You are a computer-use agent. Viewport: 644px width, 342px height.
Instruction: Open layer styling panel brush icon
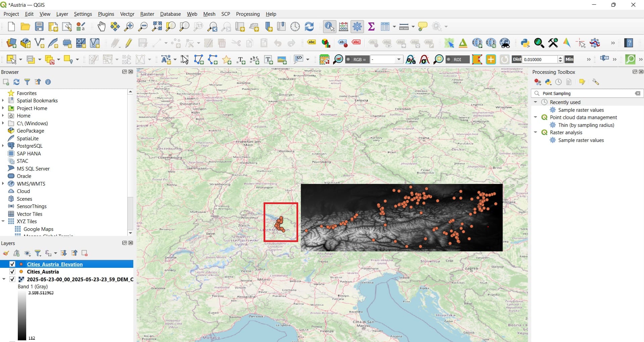click(x=6, y=253)
